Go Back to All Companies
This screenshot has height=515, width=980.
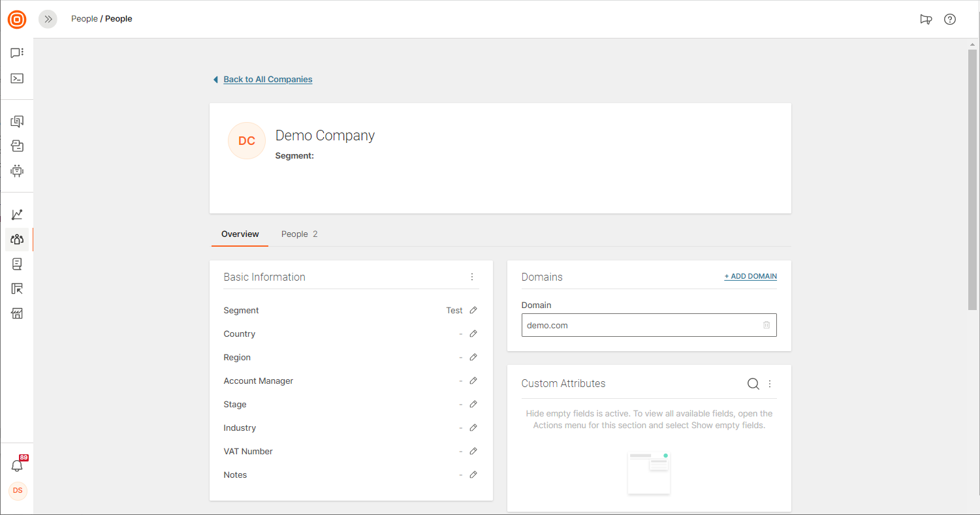[268, 79]
